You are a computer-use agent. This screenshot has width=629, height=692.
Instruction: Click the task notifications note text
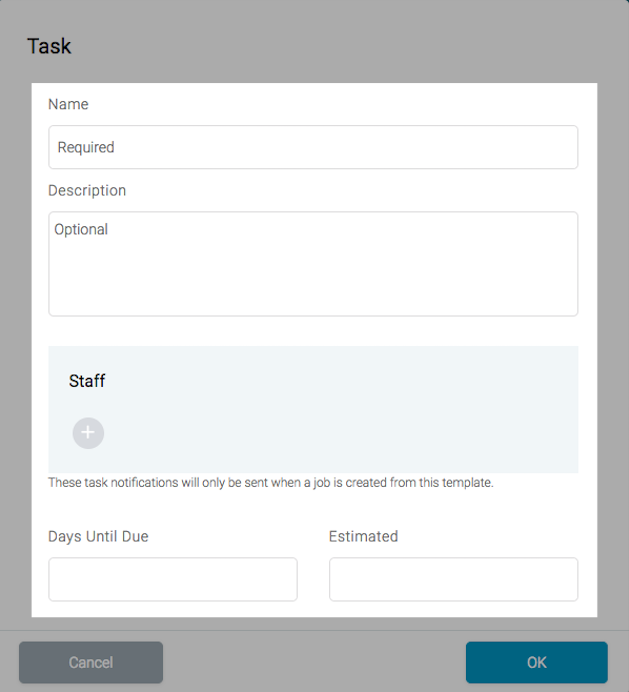(271, 483)
